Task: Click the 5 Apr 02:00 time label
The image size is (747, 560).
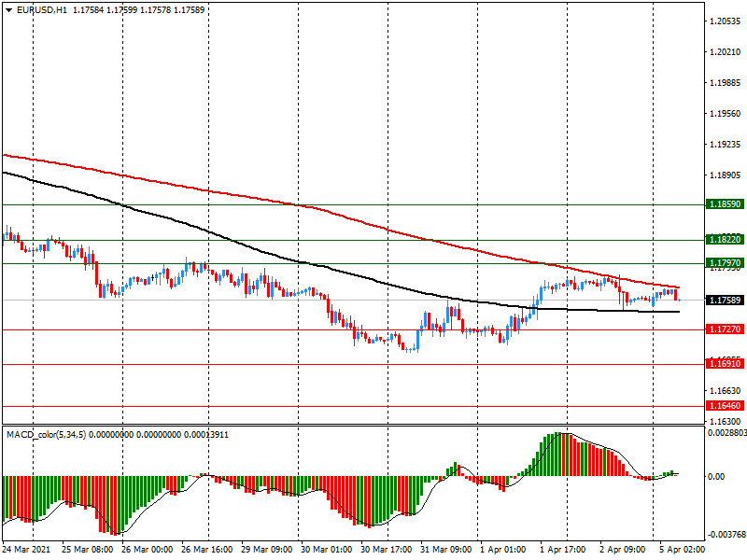Action: [681, 550]
